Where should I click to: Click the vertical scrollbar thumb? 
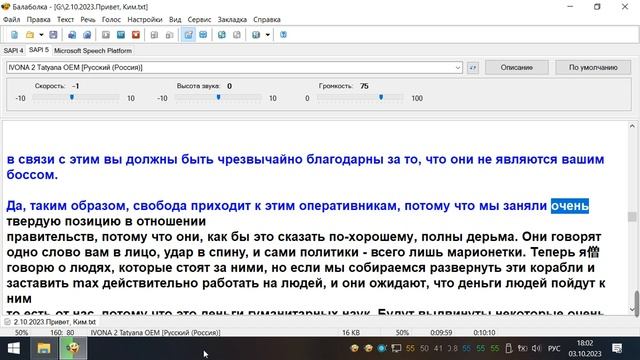pyautogui.click(x=632, y=216)
